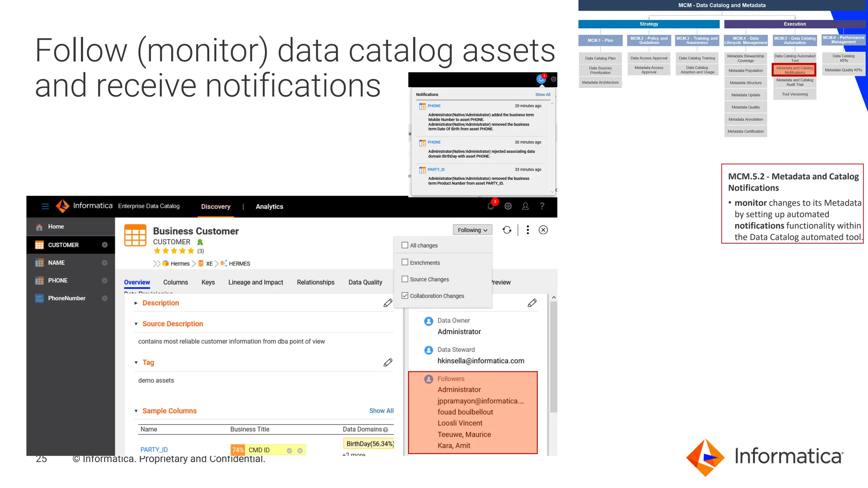
Task: Select NAME in the sidebar
Action: tap(56, 263)
